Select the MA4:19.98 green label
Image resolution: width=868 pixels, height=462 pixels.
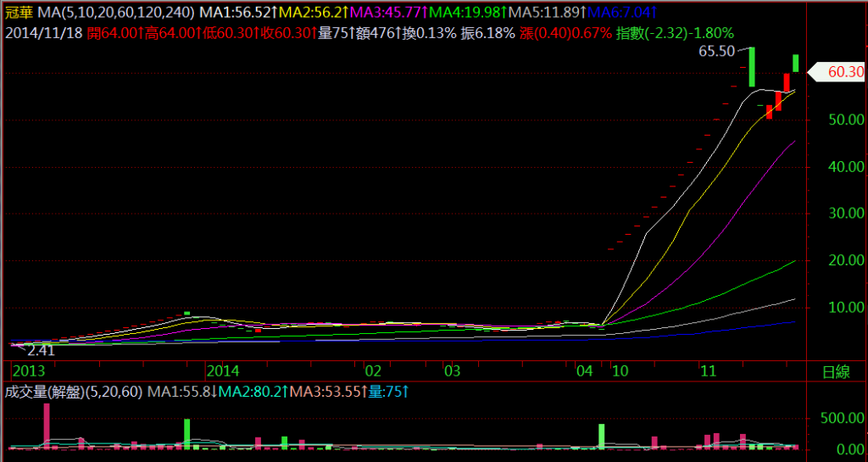[468, 11]
